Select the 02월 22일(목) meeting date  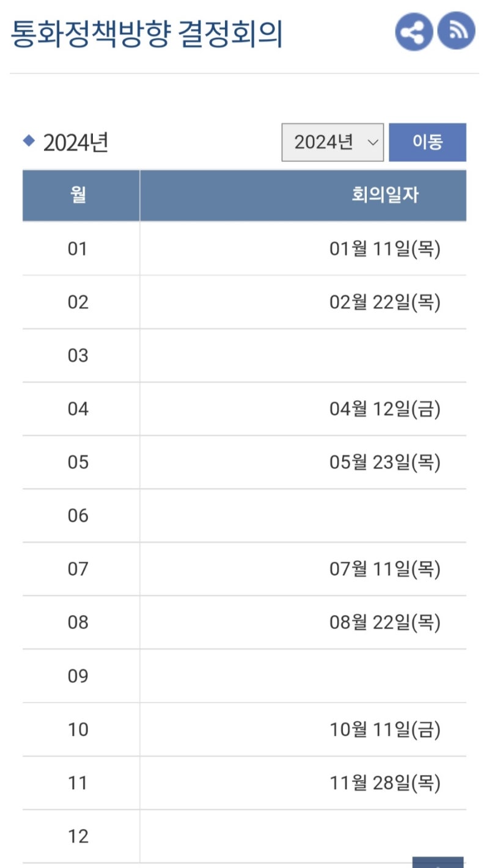click(x=385, y=302)
